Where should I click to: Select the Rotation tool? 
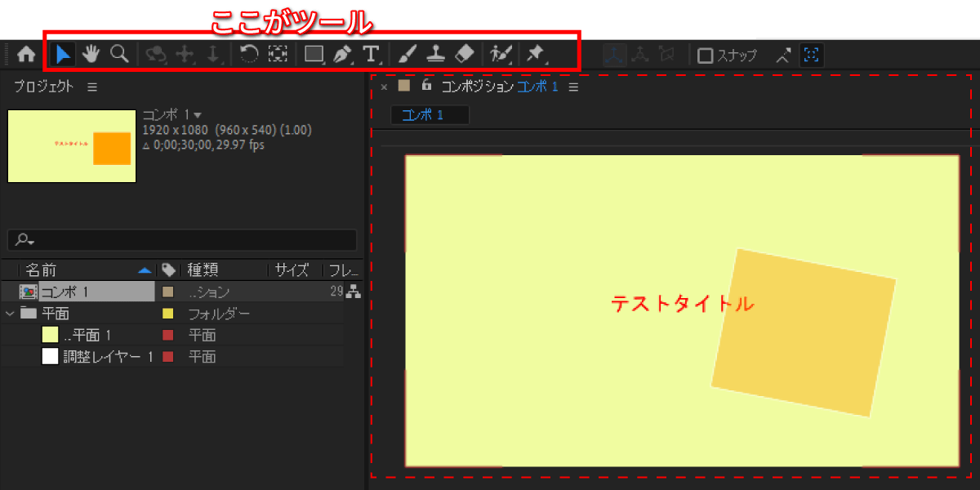click(249, 55)
